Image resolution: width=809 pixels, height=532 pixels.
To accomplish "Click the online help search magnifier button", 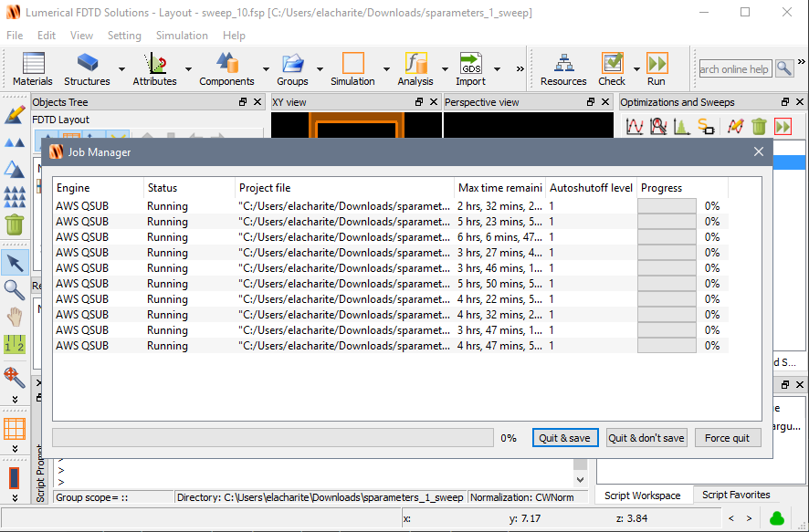I will [x=784, y=68].
